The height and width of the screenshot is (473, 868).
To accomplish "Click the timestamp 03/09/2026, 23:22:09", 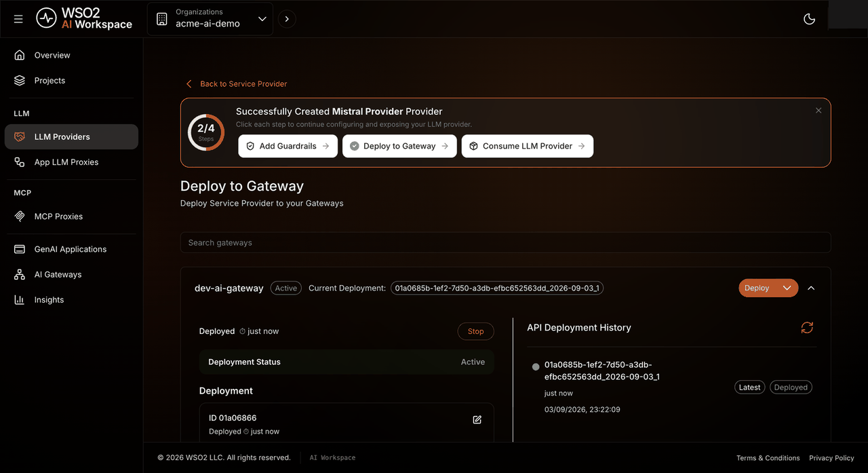I will (582, 409).
